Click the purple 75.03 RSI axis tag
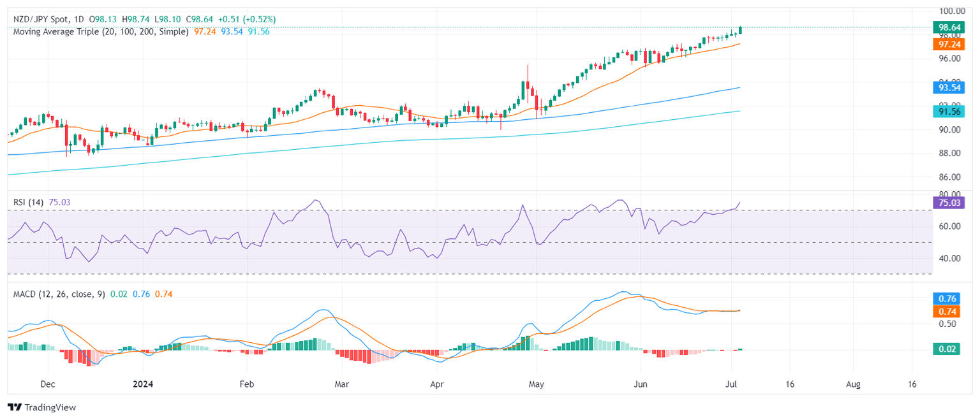This screenshot has height=420, width=980. pos(949,203)
